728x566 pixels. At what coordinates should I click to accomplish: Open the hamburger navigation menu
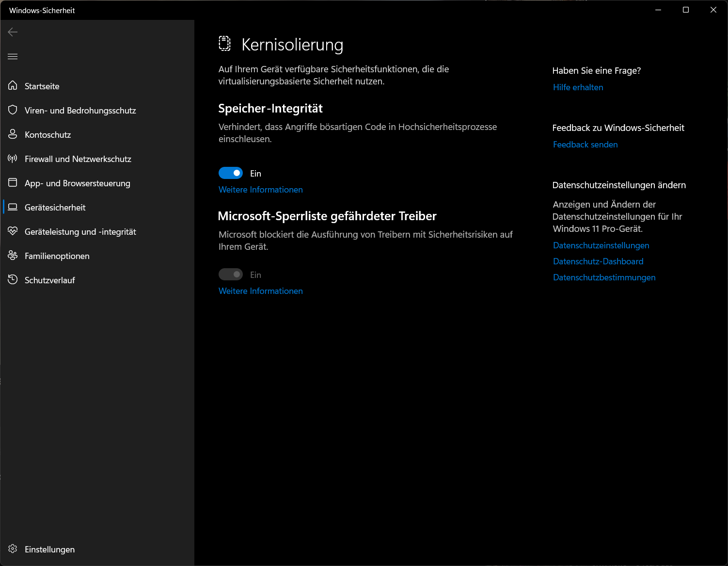[13, 56]
